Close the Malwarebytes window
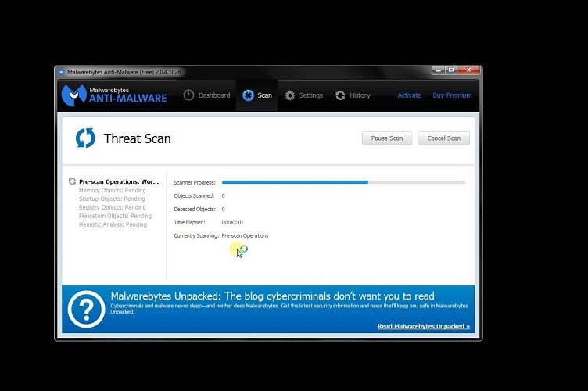Screen dimensions: 588x391 click(468, 70)
